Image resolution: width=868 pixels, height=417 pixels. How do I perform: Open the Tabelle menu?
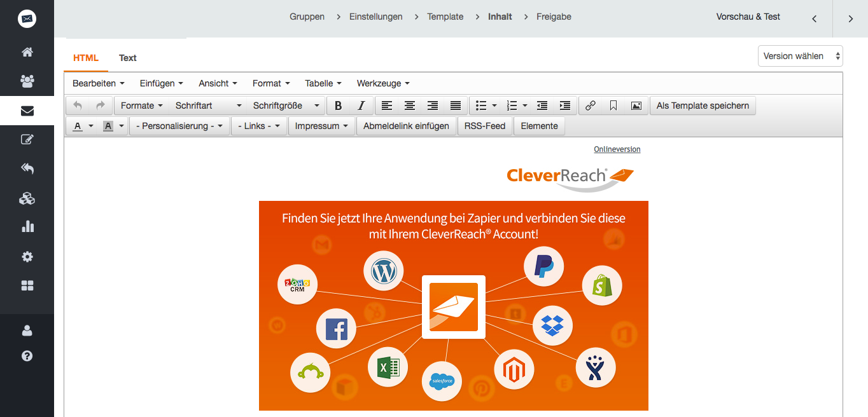(x=323, y=83)
